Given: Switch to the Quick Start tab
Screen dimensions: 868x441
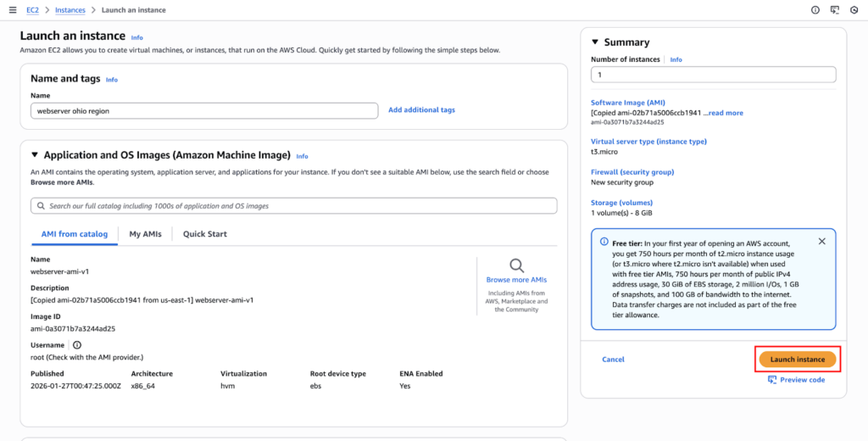Looking at the screenshot, I should click(205, 234).
